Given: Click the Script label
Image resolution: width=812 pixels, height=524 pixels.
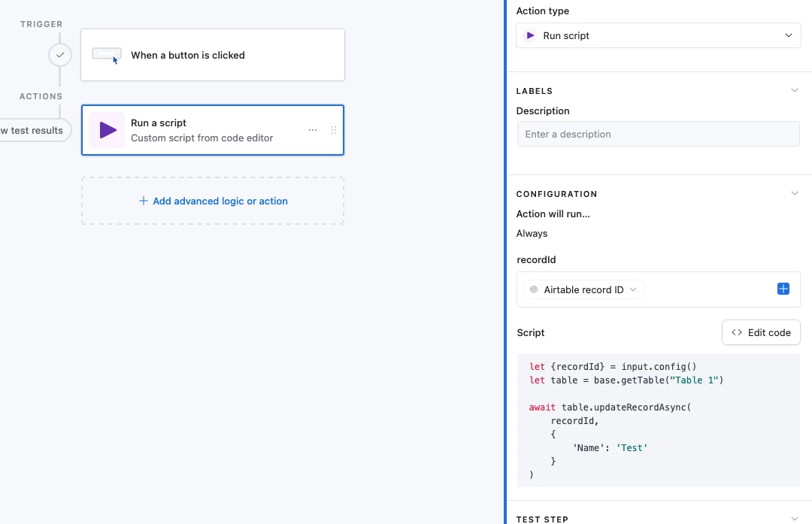Looking at the screenshot, I should coord(531,333).
